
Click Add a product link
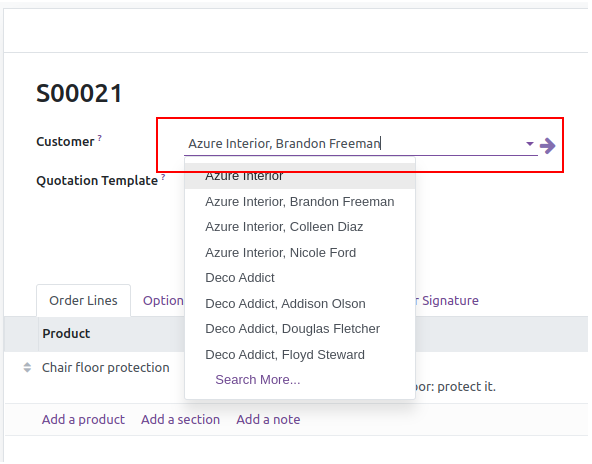(83, 420)
